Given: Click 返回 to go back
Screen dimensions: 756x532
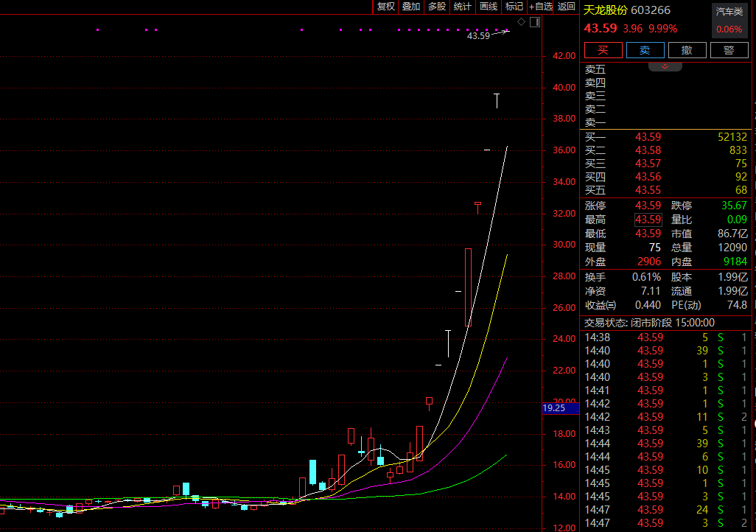Looking at the screenshot, I should pyautogui.click(x=566, y=7).
